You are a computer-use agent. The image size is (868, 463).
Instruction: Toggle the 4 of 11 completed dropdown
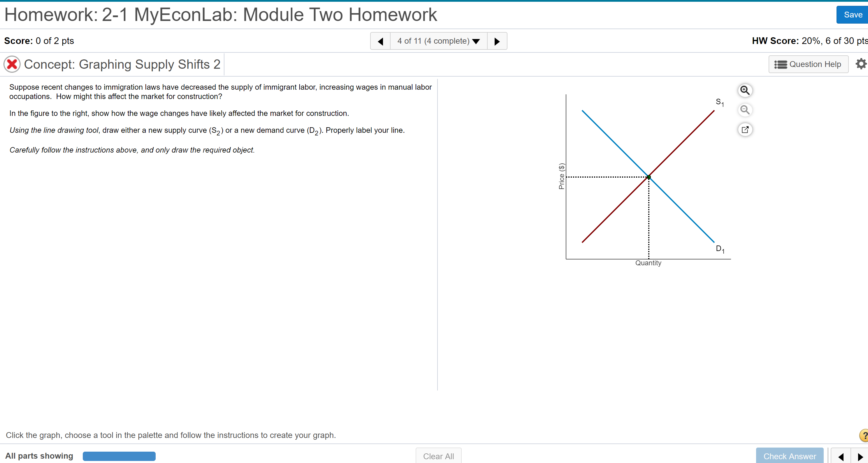pyautogui.click(x=437, y=41)
